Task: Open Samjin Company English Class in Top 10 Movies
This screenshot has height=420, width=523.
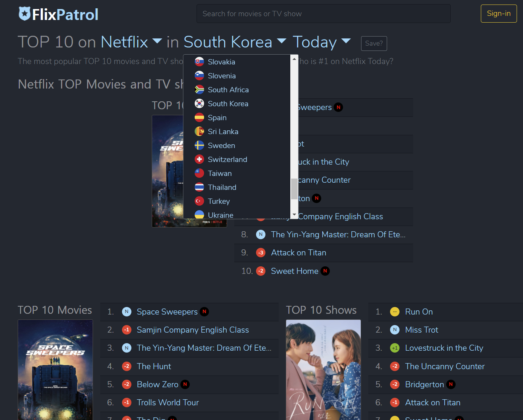Action: [x=193, y=330]
